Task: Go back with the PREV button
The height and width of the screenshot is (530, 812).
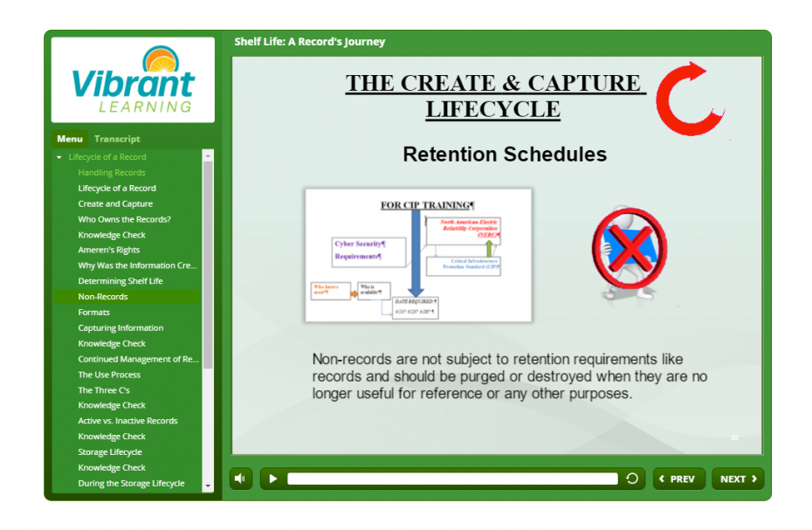Action: pos(678,478)
